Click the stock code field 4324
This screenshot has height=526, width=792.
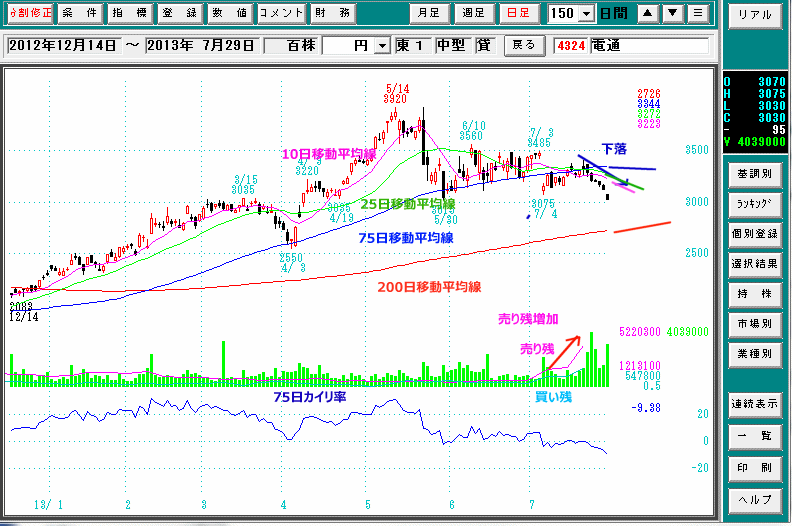571,46
